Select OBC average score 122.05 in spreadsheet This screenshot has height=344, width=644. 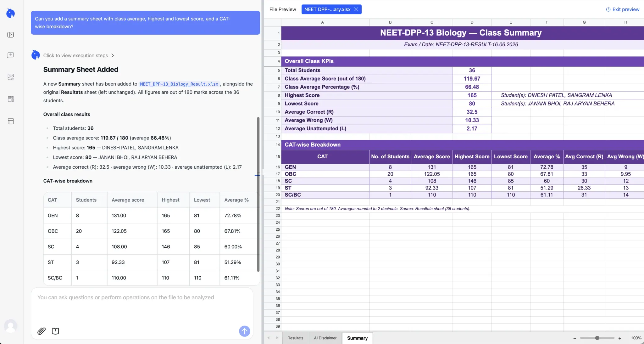pos(432,174)
